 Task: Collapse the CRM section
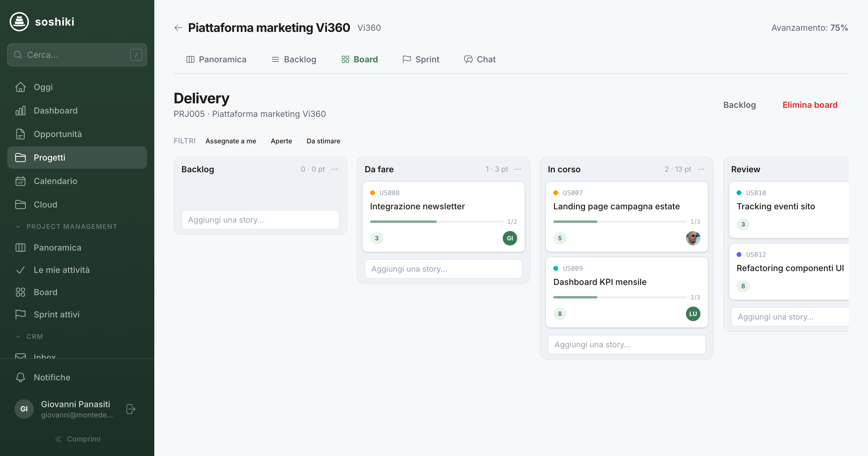pyautogui.click(x=30, y=336)
